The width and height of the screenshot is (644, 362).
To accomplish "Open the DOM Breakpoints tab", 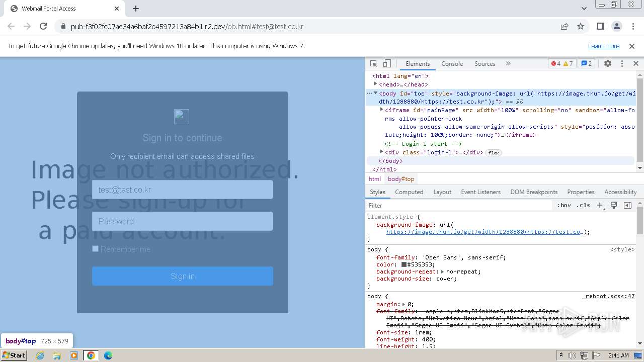I will tap(534, 192).
